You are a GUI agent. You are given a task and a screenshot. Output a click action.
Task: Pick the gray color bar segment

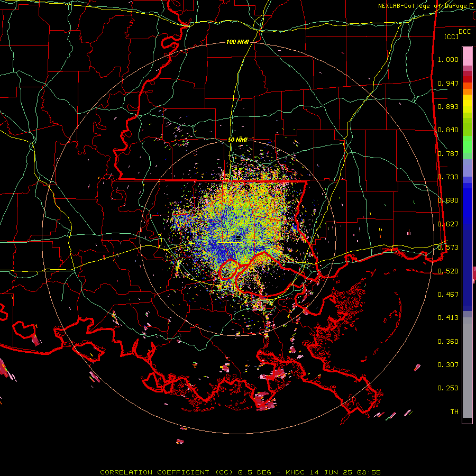(x=467, y=368)
